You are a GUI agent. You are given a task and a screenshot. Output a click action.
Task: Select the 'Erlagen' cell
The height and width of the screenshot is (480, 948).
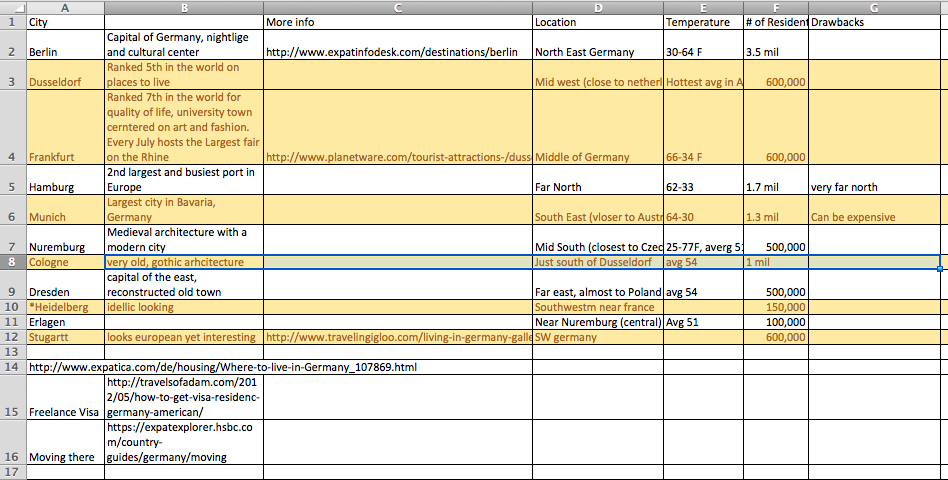(x=65, y=322)
